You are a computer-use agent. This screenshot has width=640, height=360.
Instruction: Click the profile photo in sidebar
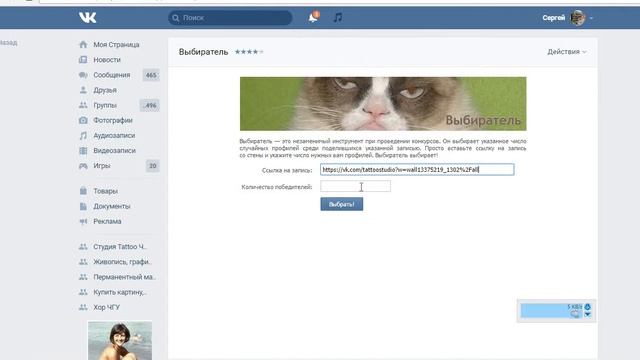(x=120, y=340)
